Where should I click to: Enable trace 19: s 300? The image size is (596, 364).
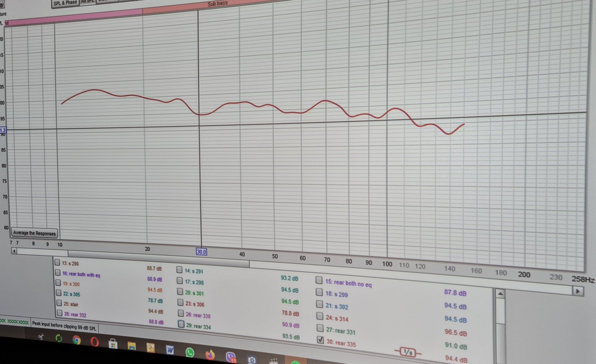click(x=58, y=282)
